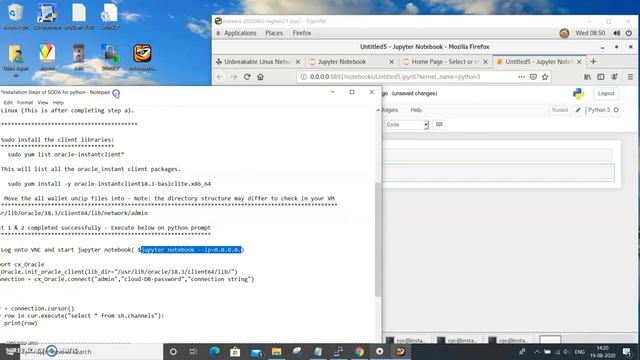Click the power icon in GNOME top bar
Viewport: 640px width, 360px height.
click(x=629, y=33)
